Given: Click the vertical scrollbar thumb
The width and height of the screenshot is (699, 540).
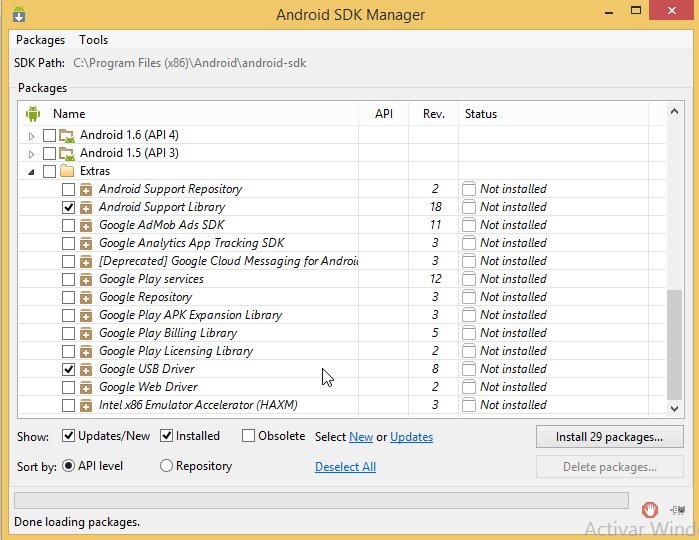Looking at the screenshot, I should coord(674,345).
